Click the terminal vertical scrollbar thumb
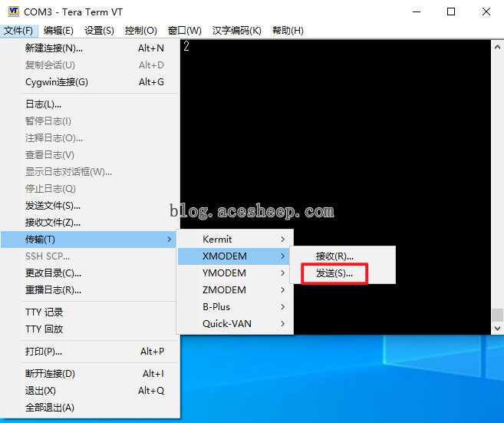 [x=497, y=315]
